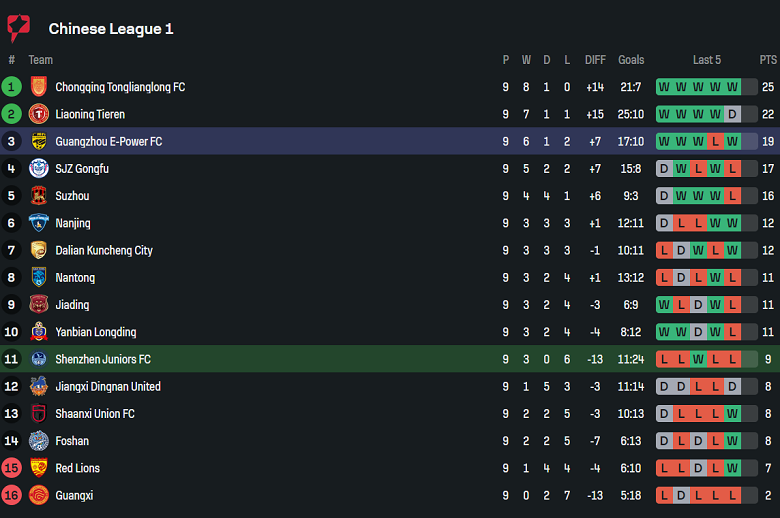Click the red app logo beside the league title
This screenshot has width=780, height=518.
(x=18, y=28)
